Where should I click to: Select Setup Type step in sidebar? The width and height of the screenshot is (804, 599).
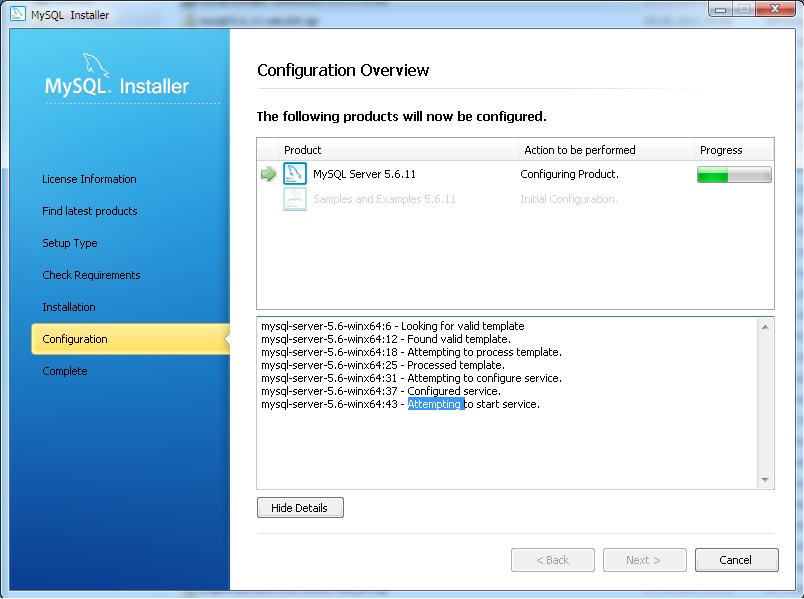pos(70,243)
